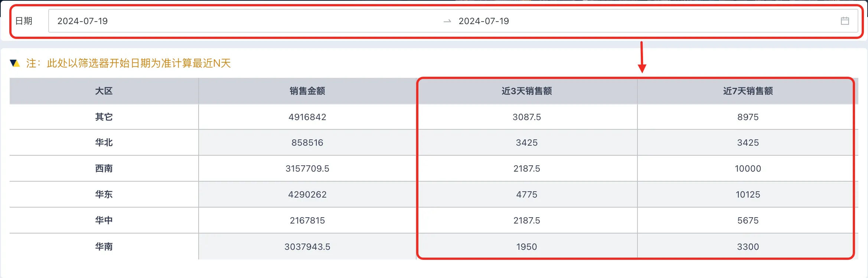
Task: Select the 大区 column header
Action: 104,91
